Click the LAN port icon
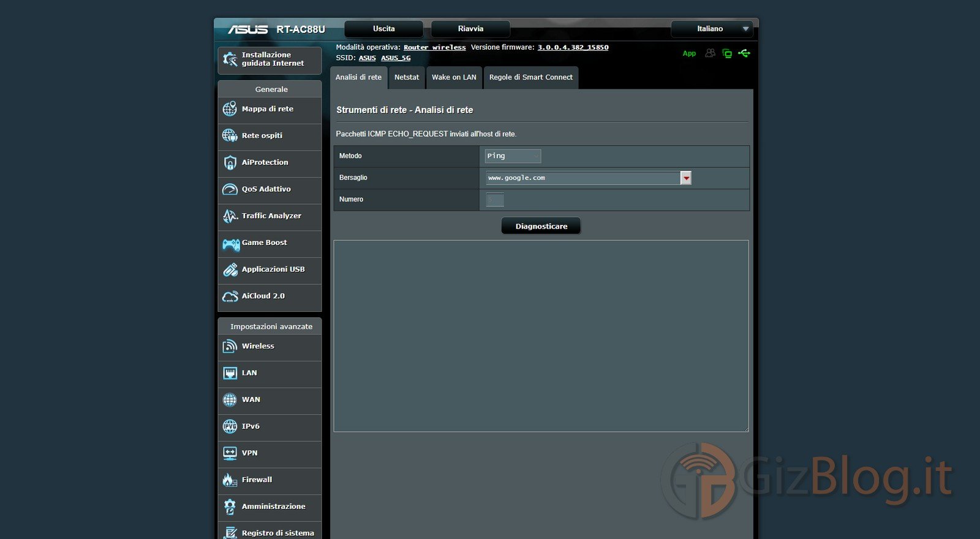The width and height of the screenshot is (980, 539). 230,373
